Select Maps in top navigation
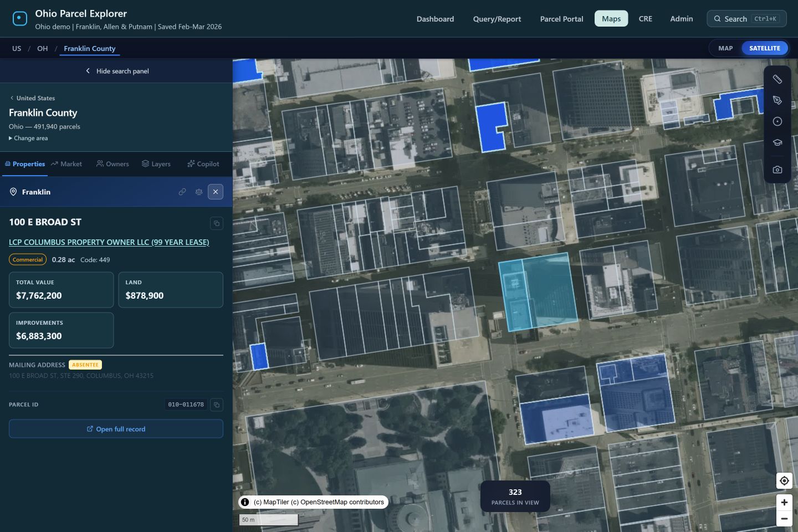The height and width of the screenshot is (532, 798). pos(611,19)
